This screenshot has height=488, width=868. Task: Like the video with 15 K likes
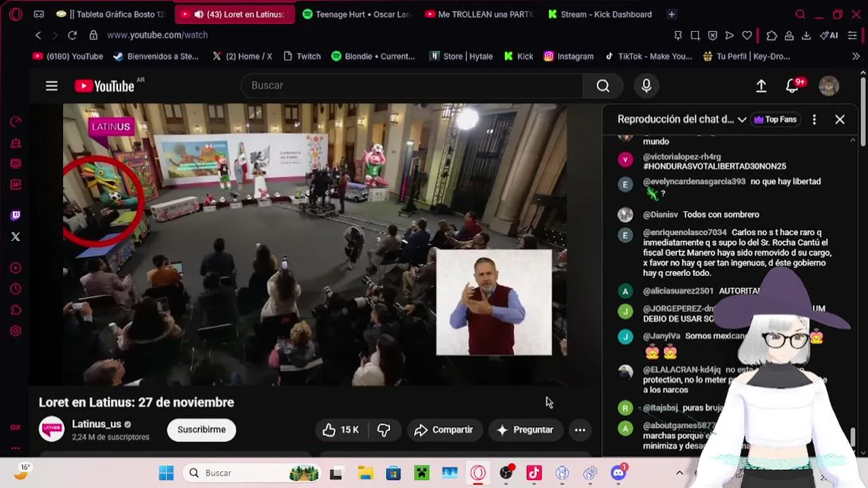coord(340,430)
